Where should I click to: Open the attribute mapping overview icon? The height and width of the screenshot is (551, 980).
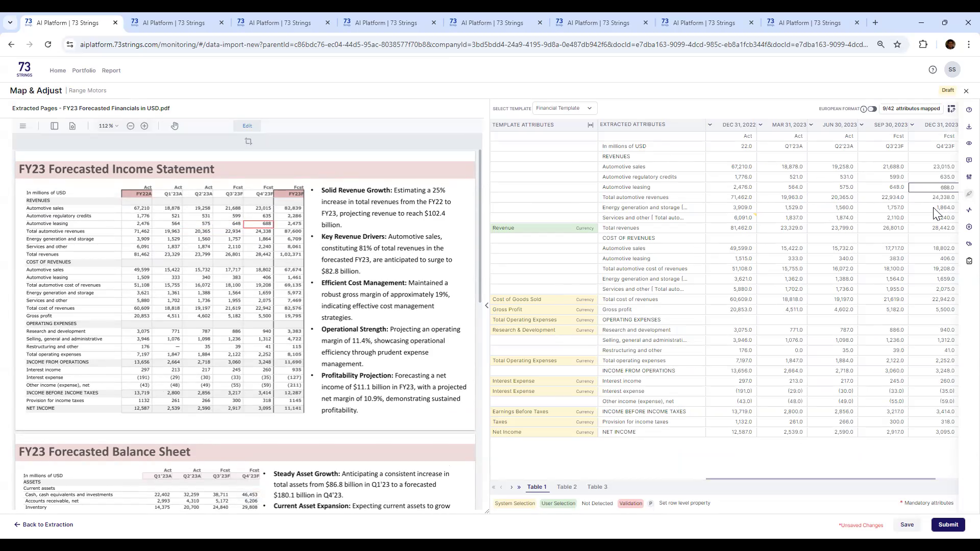click(x=951, y=108)
